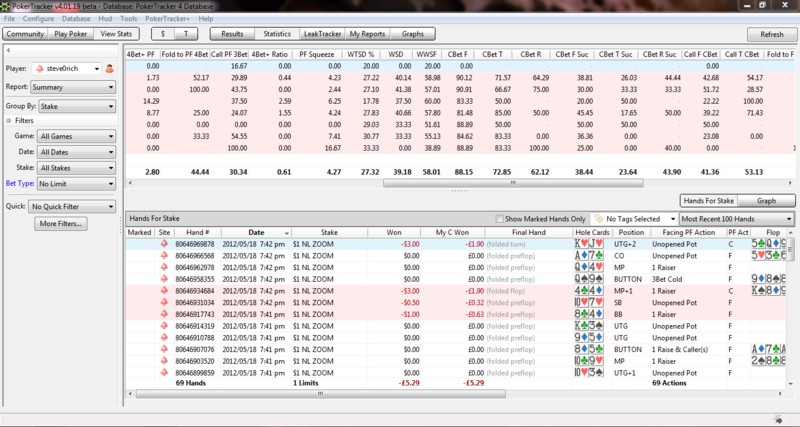This screenshot has height=427, width=800.
Task: Switch to the View Stats tab
Action: click(x=116, y=34)
